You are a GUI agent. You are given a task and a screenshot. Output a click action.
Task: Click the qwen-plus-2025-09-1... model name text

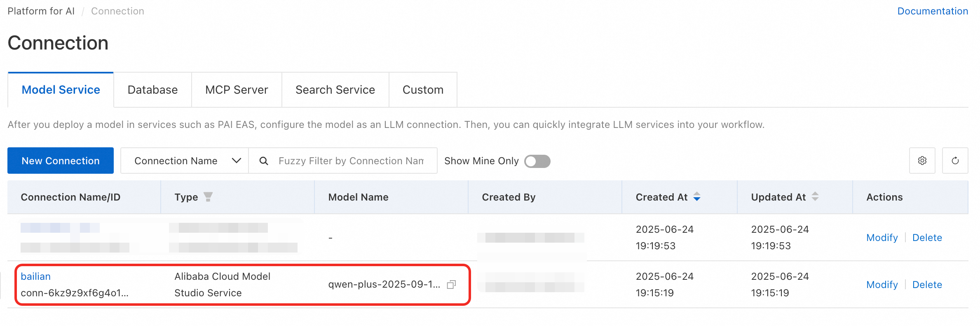[x=384, y=284]
